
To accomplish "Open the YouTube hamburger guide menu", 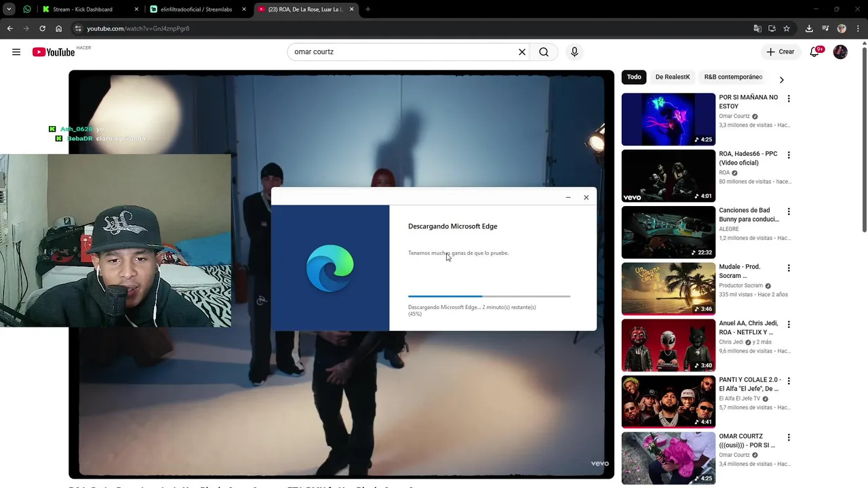I will click(x=16, y=52).
